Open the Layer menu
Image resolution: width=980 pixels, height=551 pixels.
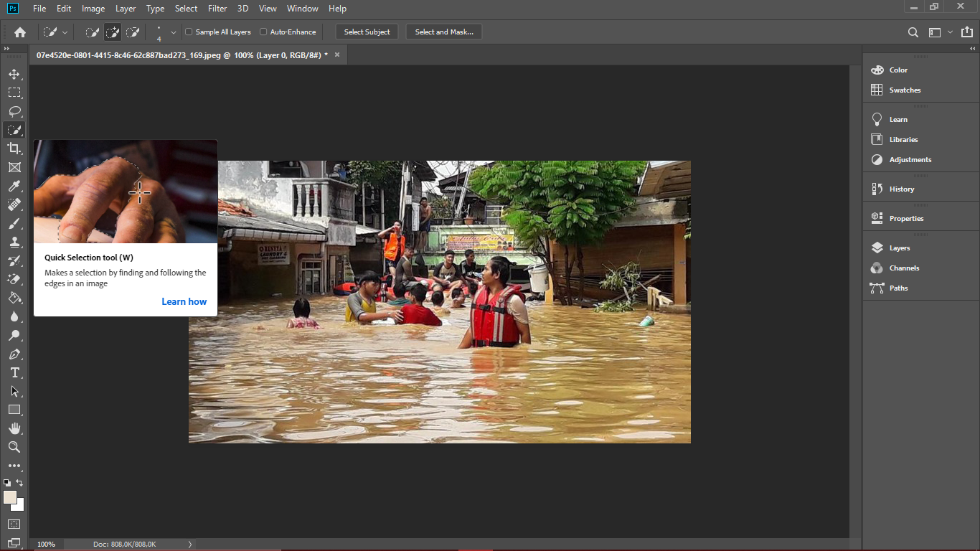126,9
